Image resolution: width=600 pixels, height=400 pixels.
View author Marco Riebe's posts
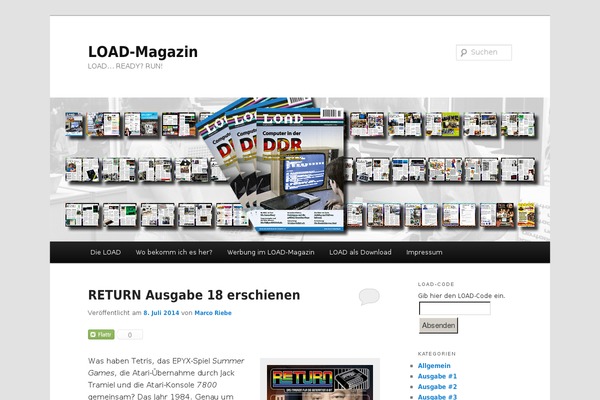(213, 313)
